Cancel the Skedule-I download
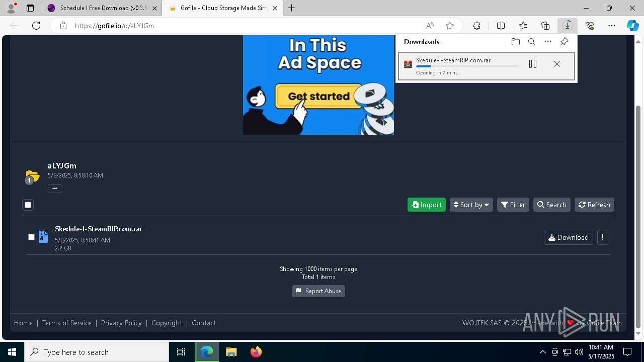 click(557, 64)
